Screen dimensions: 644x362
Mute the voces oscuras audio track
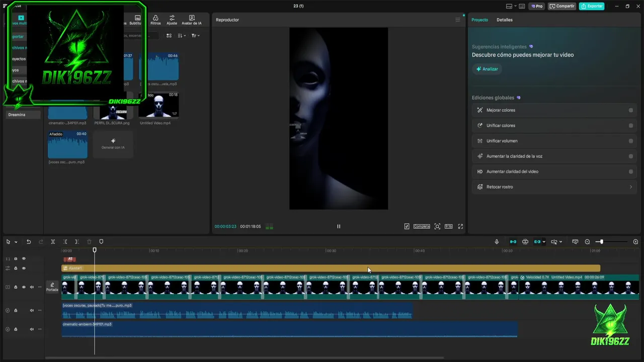[x=32, y=310]
